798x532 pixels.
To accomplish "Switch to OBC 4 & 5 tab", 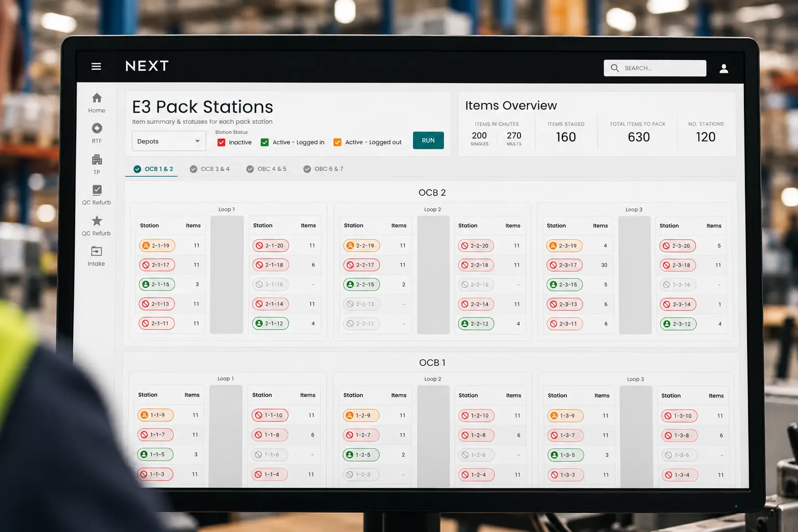I will (x=266, y=169).
